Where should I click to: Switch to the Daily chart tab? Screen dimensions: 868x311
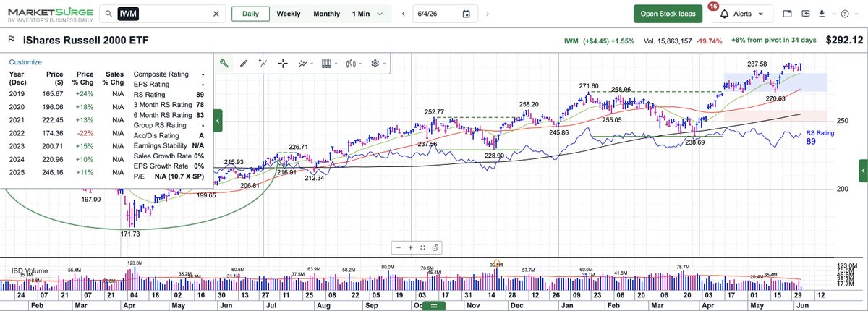click(250, 14)
